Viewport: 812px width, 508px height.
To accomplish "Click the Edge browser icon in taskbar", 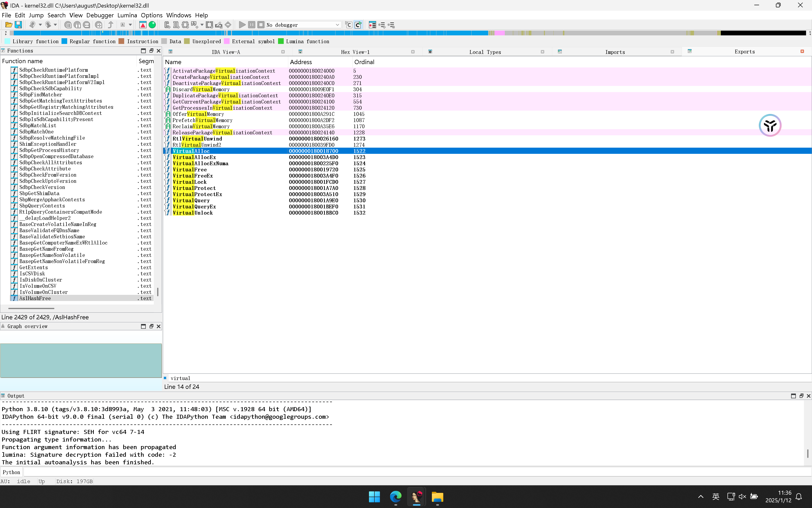I will (x=395, y=497).
